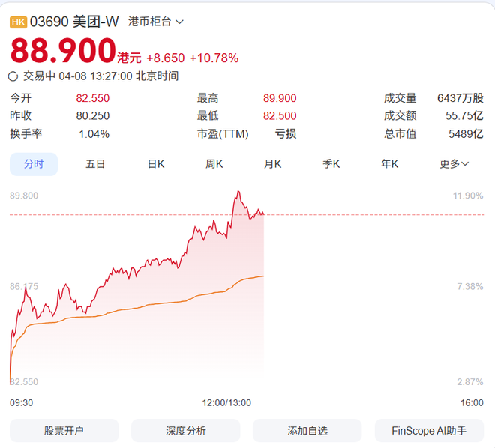Switch to the 五日 chart tab
The image size is (495, 448).
95,163
